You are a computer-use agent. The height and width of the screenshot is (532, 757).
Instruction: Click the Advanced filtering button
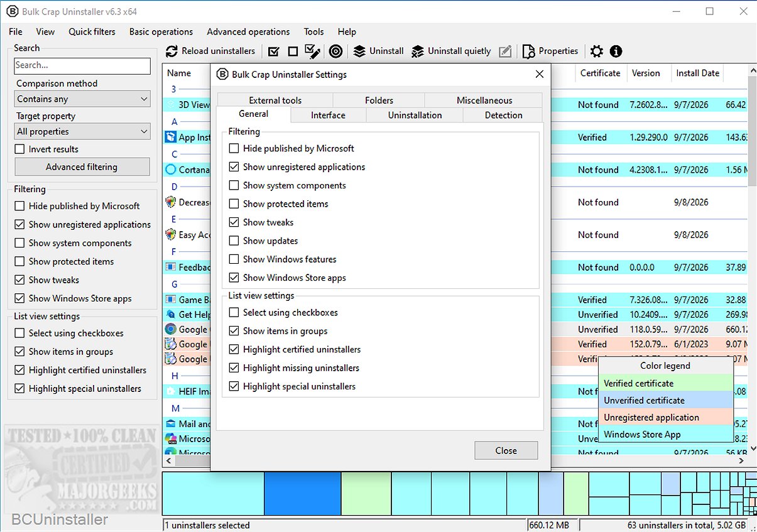(x=82, y=167)
